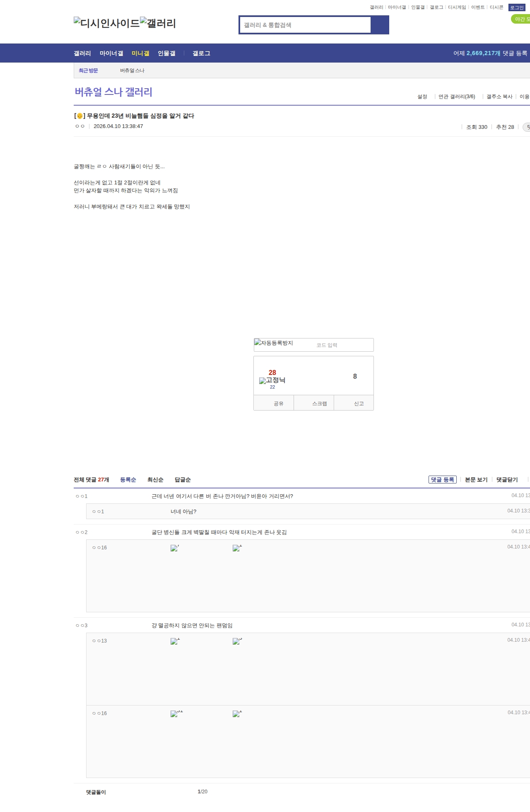Copy gallery address with 갤주소 복사
Image resolution: width=530 pixels, height=812 pixels.
click(499, 97)
